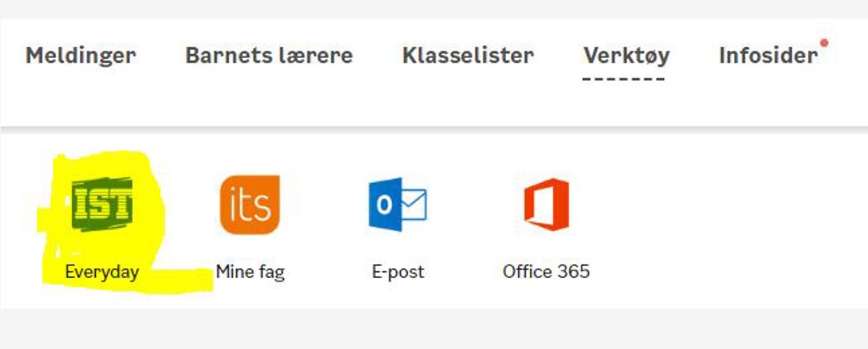Click white 'its' lettering inside orange icon
Screen dimensions: 868x349
pyautogui.click(x=250, y=205)
